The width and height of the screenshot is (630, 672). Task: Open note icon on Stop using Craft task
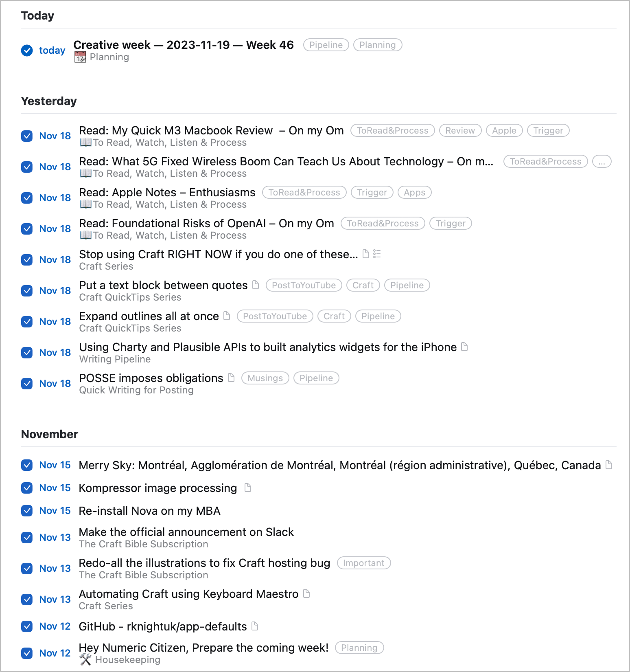pyautogui.click(x=366, y=254)
